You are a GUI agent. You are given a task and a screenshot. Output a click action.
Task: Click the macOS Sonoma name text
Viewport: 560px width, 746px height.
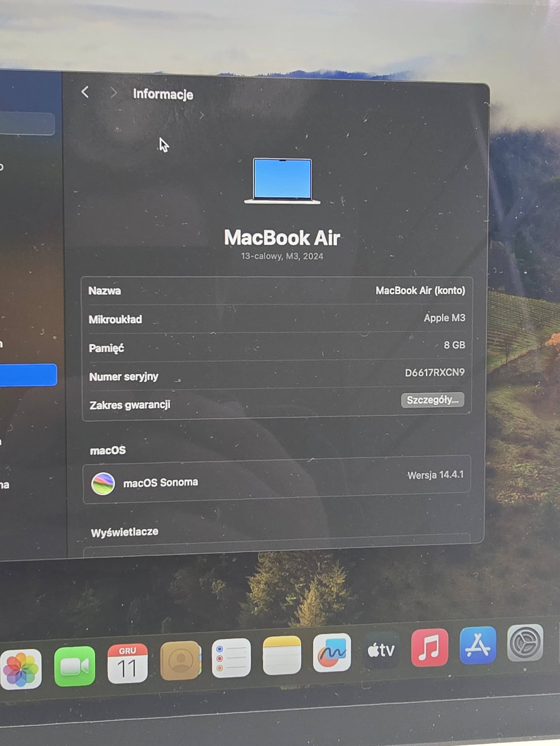pyautogui.click(x=161, y=483)
